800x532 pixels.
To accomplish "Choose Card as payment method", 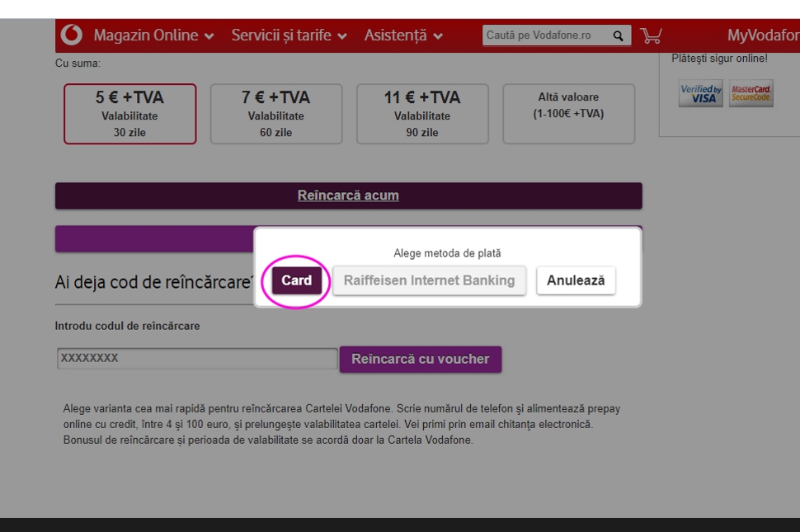I will tap(296, 280).
